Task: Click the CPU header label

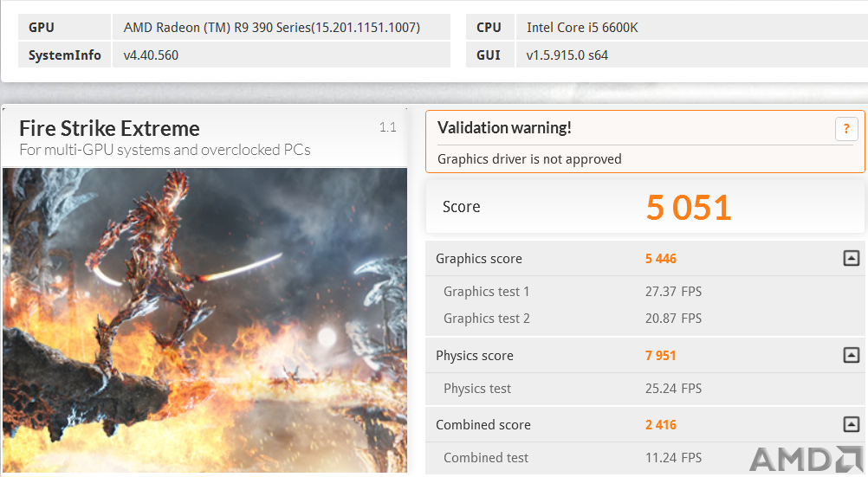Action: [x=489, y=28]
